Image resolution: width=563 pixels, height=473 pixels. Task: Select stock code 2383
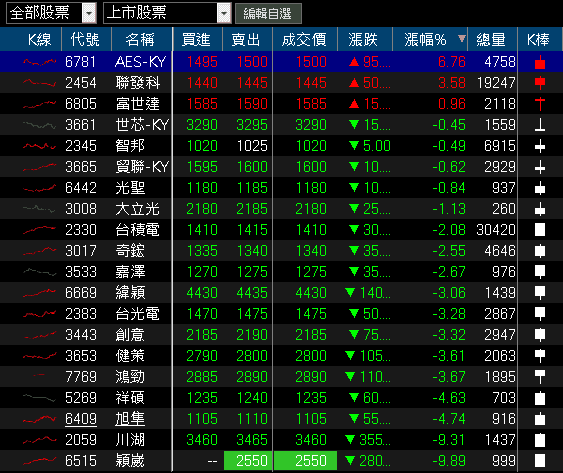tap(81, 314)
